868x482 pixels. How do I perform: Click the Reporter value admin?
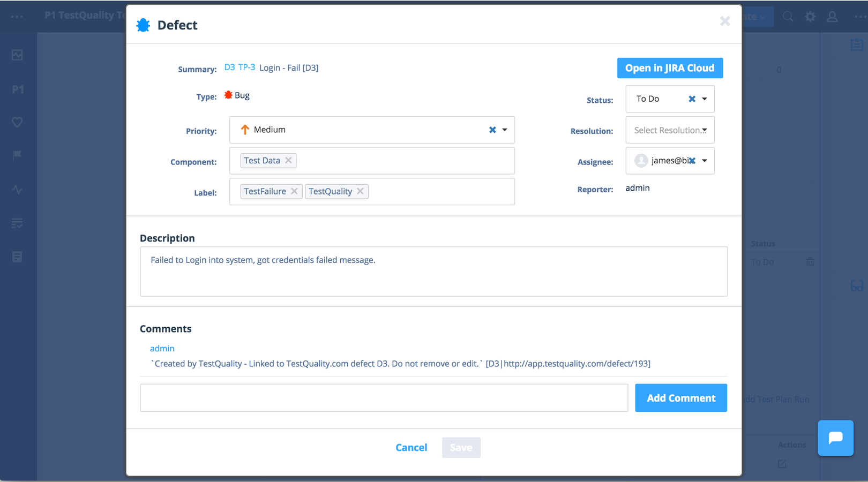pos(638,188)
